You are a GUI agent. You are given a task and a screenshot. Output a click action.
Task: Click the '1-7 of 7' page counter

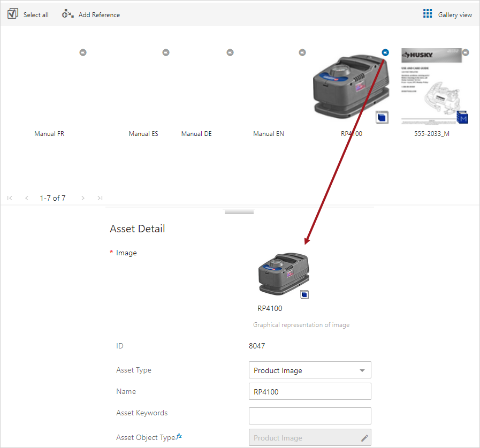tap(52, 198)
